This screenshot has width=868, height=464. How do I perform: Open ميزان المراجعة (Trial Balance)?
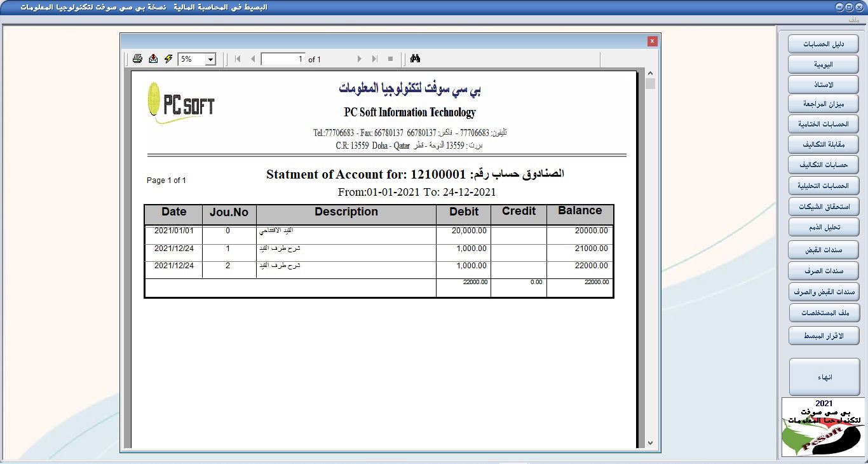[x=823, y=104]
